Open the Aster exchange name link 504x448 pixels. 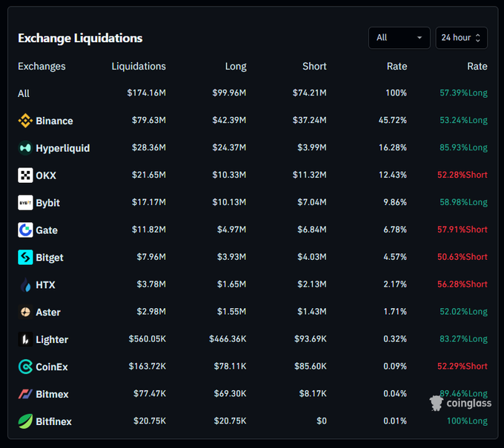click(48, 312)
